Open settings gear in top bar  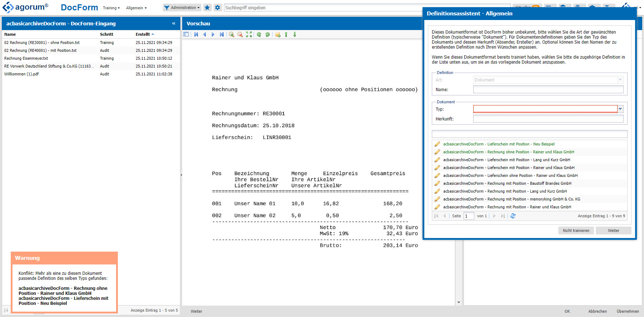click(x=218, y=8)
